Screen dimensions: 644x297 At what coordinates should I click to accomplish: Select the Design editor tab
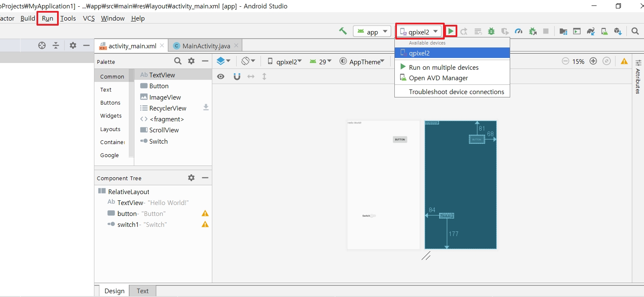(115, 291)
